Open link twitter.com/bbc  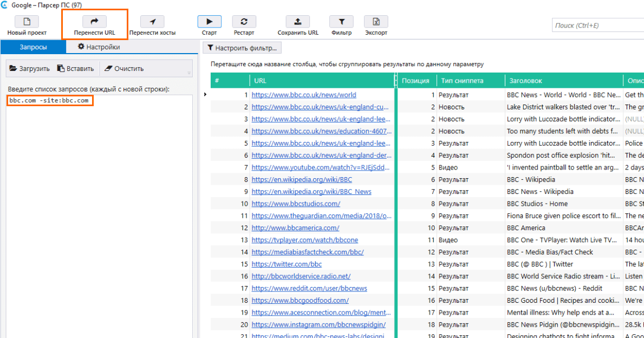[x=287, y=264]
